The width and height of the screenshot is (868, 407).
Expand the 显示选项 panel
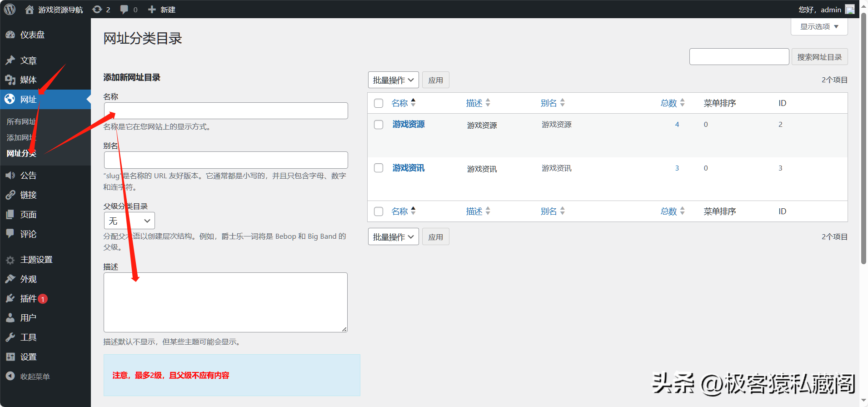click(819, 26)
